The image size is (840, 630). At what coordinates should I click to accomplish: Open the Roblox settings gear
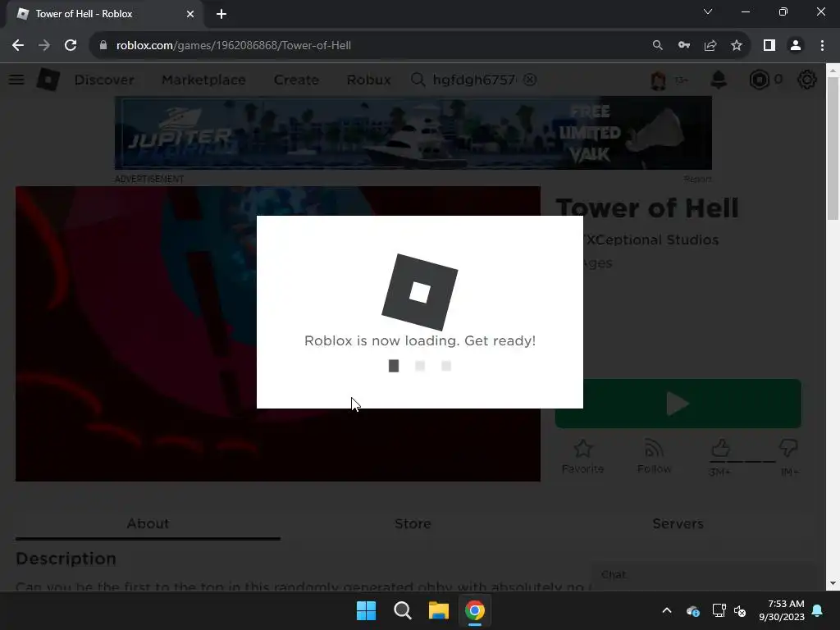(x=807, y=80)
